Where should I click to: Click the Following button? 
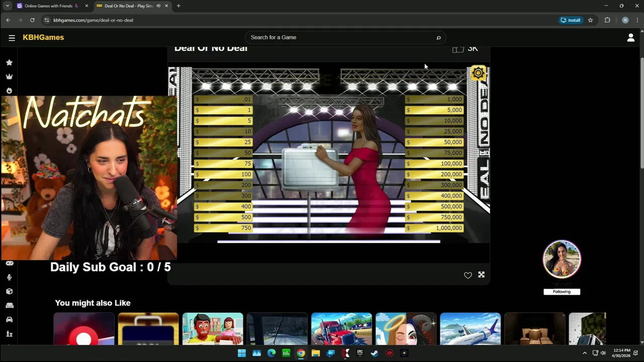tap(561, 292)
